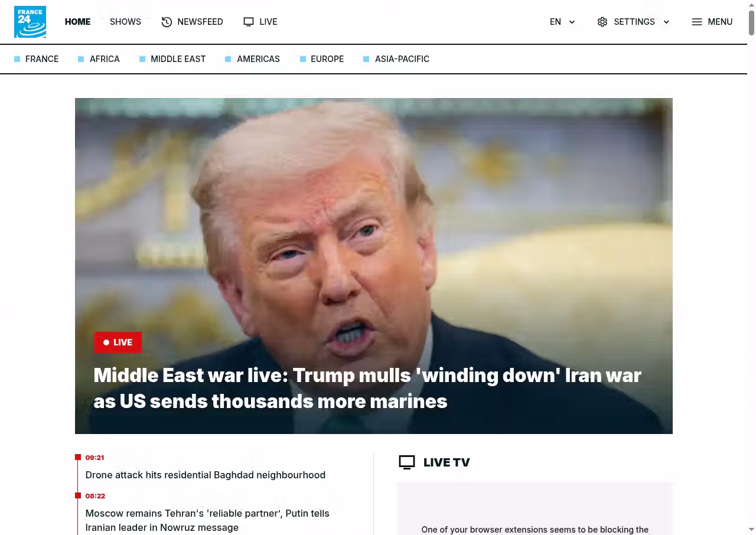Select the Home menu item

pos(77,22)
